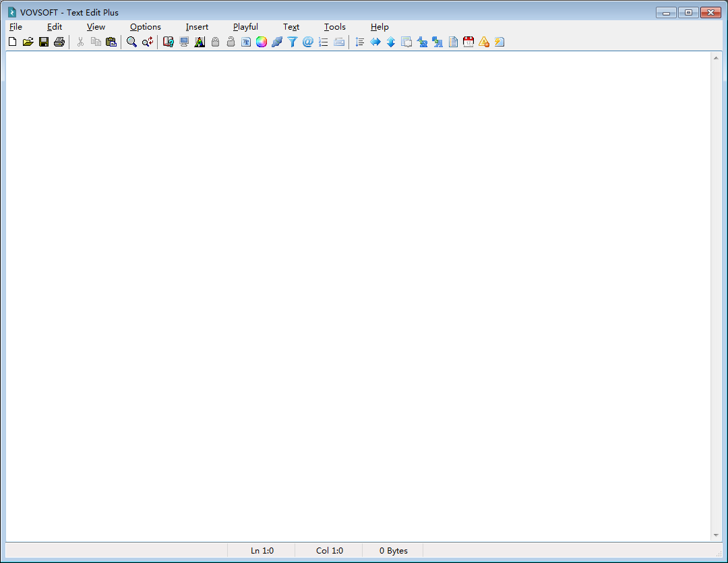Click the blue @ email icon
Screen dimensions: 728x563
tap(308, 42)
